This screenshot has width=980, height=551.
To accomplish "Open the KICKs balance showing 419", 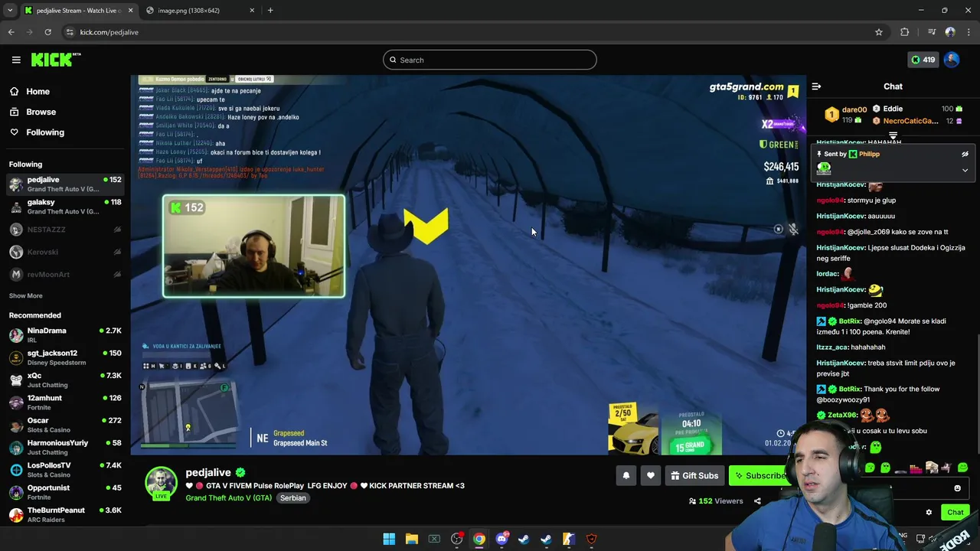I will [x=923, y=60].
